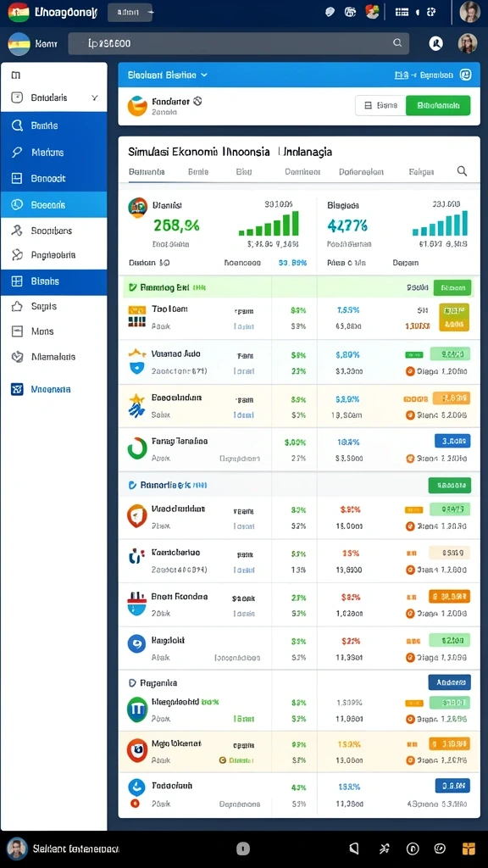488x868 pixels.
Task: Click the blue badge in Farag Tanaine row
Action: tap(452, 441)
